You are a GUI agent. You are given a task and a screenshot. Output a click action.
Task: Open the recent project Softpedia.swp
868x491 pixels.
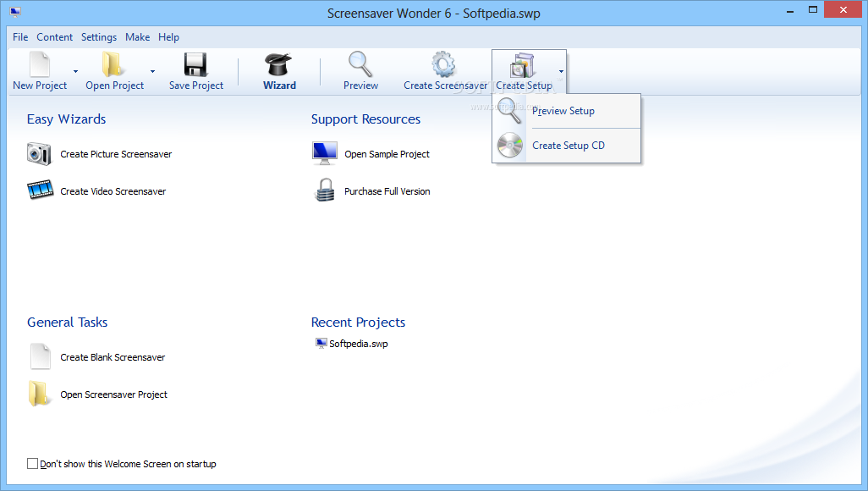coord(358,344)
